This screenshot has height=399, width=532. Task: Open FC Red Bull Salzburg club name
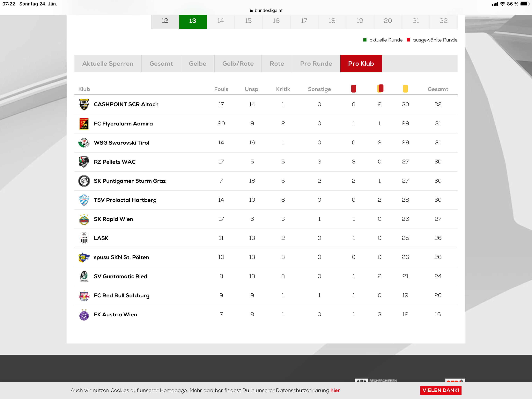pyautogui.click(x=122, y=296)
